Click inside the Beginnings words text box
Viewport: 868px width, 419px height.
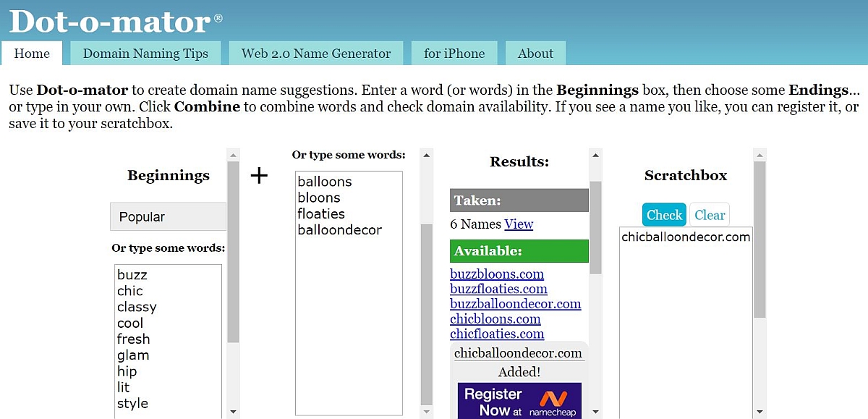[168, 340]
